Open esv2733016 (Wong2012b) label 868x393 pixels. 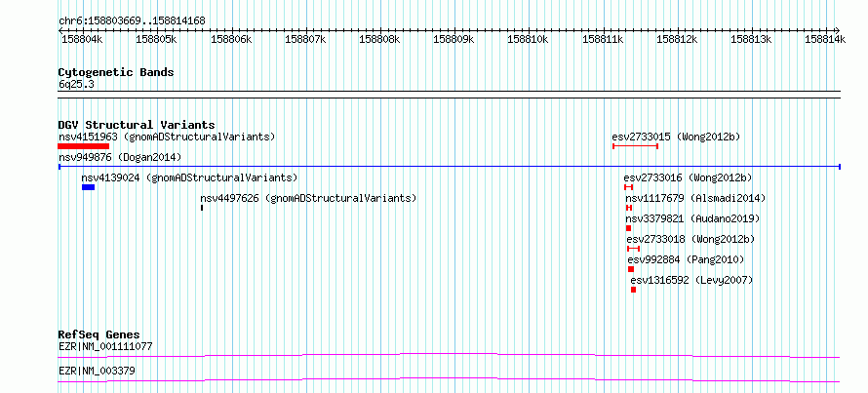tap(689, 177)
